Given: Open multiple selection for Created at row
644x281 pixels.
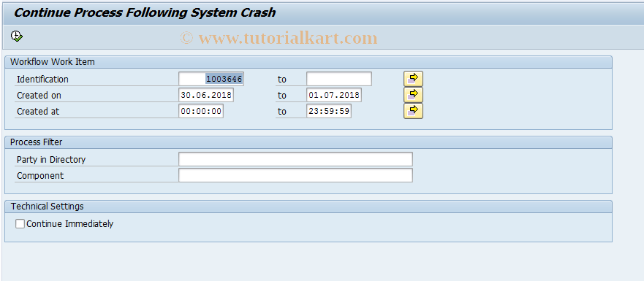Looking at the screenshot, I should pos(413,111).
